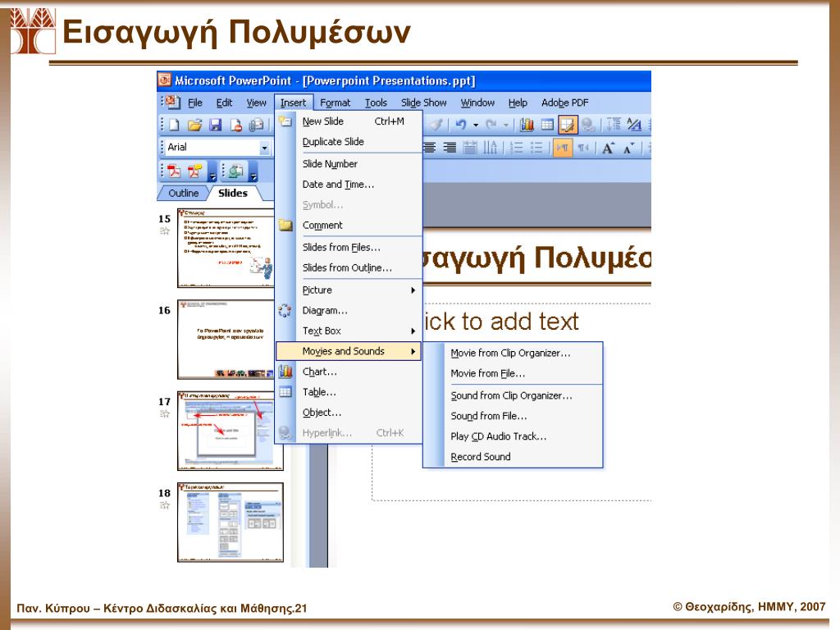This screenshot has width=840, height=630.
Task: Click the Permission restricted document icon
Action: 235,125
